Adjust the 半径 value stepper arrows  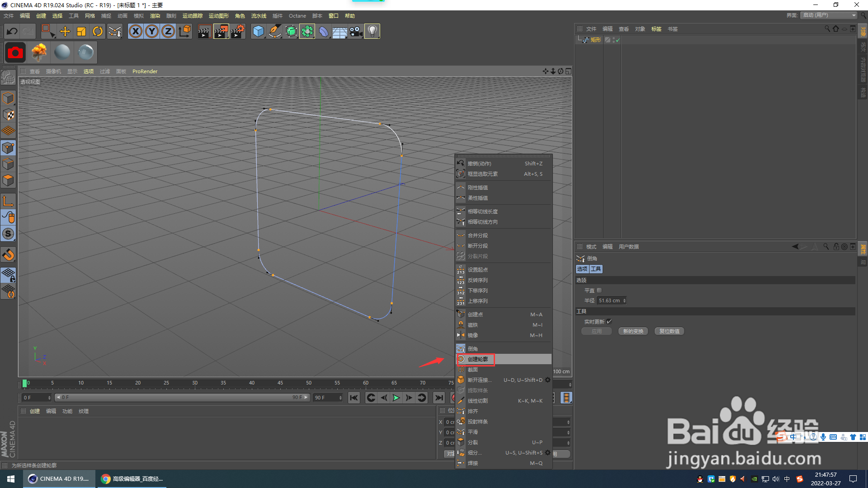click(x=624, y=300)
